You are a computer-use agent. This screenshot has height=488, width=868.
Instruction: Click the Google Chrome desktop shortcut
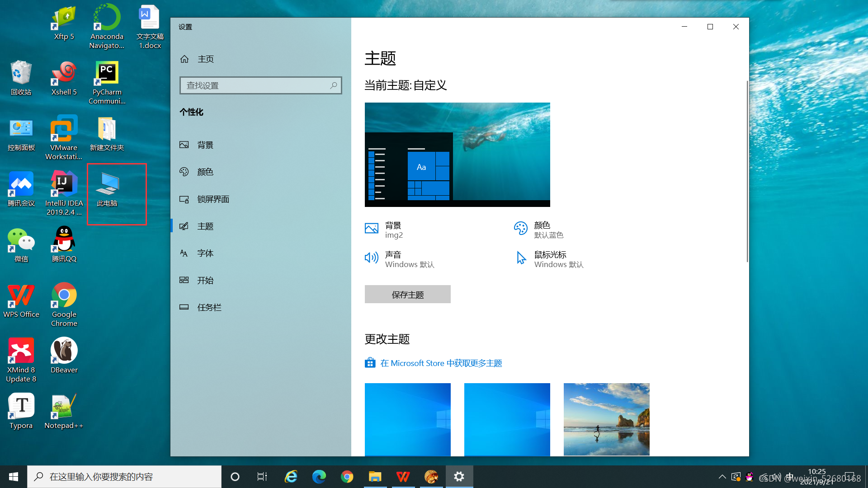(64, 296)
